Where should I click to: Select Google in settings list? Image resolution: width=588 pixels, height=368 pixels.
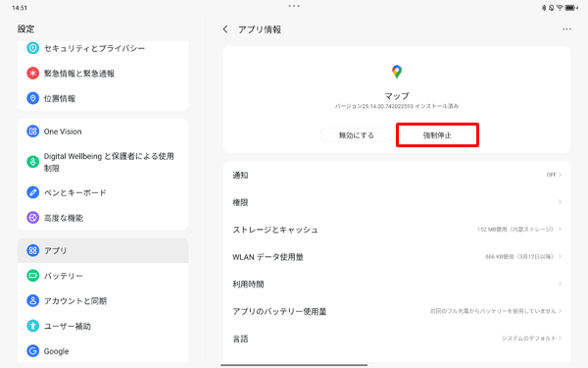coord(103,351)
